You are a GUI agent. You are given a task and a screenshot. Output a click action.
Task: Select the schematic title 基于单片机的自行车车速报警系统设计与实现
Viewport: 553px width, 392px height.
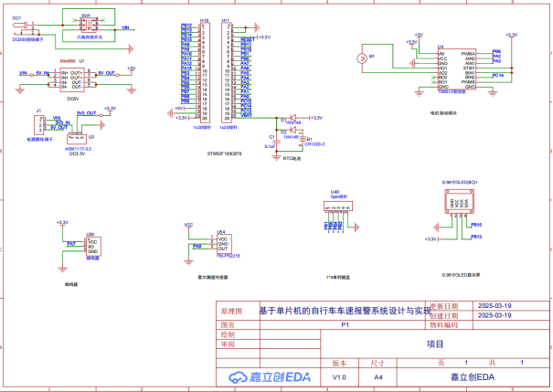tap(346, 311)
